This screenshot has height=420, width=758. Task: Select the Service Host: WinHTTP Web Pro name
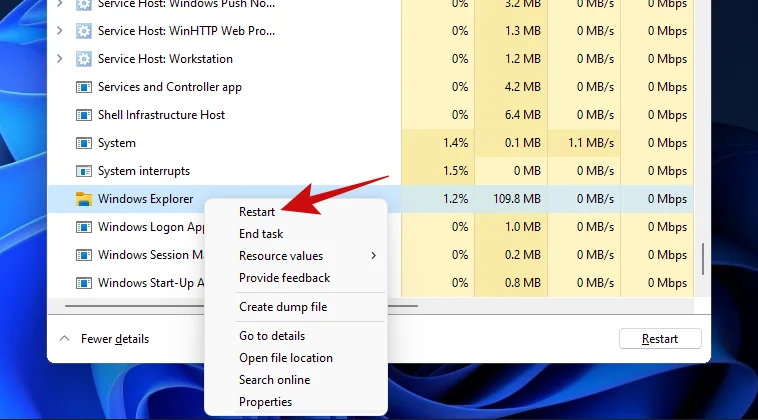coord(186,31)
